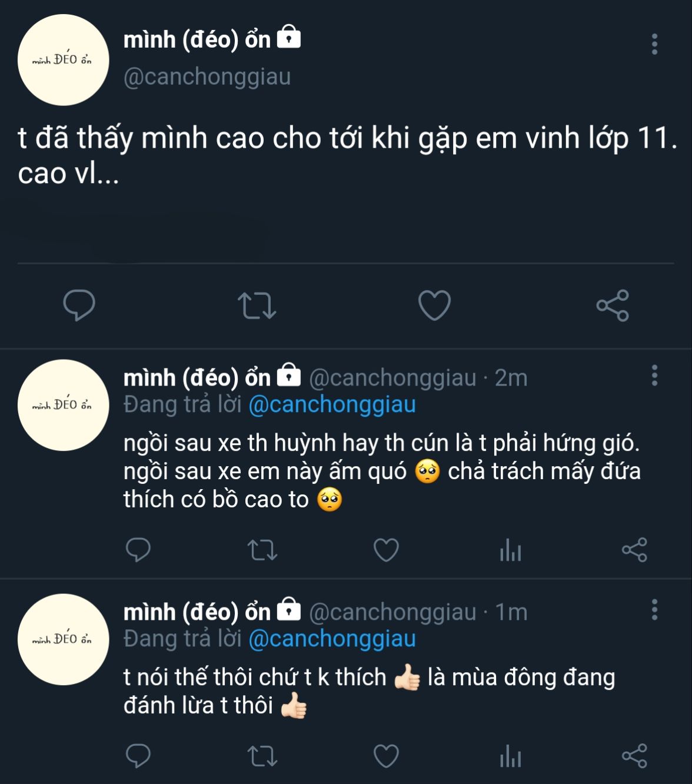This screenshot has height=784, width=692.
Task: Like the main tweet with heart icon
Action: coord(434,305)
